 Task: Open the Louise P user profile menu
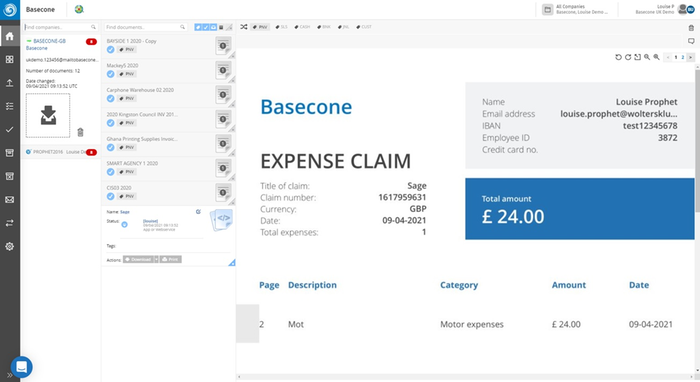click(665, 9)
